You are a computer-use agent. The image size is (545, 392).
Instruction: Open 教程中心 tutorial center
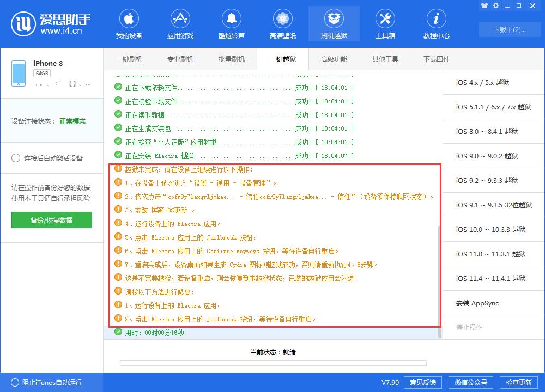click(436, 24)
